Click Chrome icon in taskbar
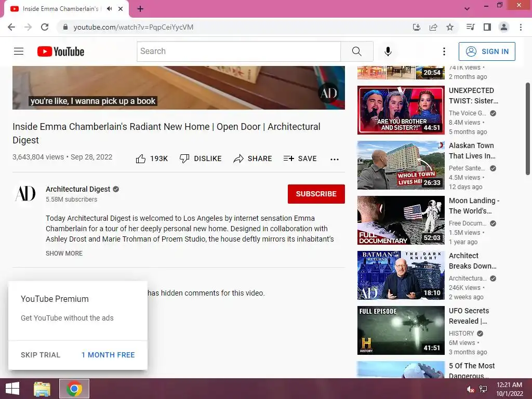Viewport: 532px width, 399px height. pos(74,389)
